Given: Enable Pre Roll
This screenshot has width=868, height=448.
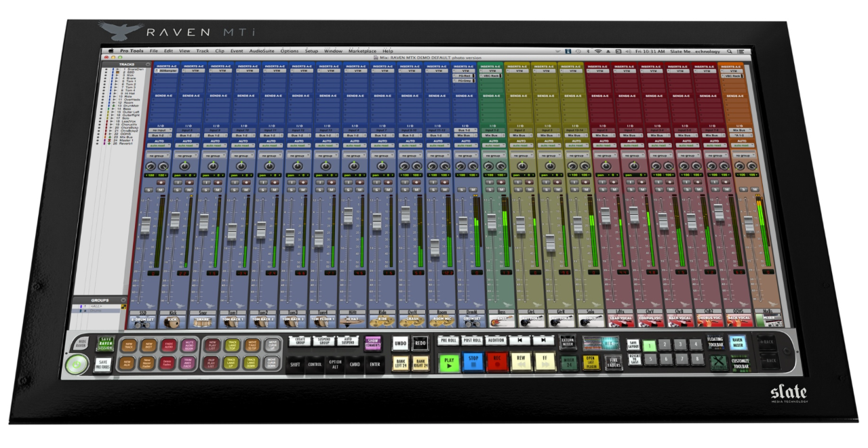Looking at the screenshot, I should tap(448, 340).
